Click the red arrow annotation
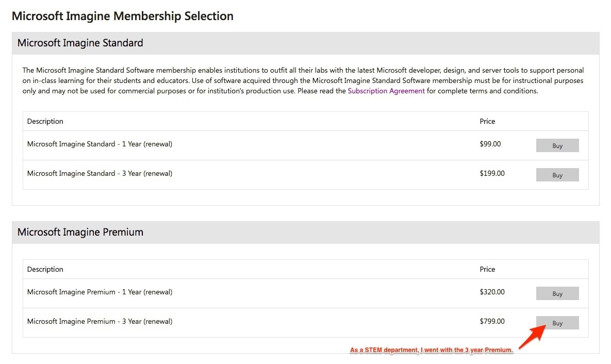 (x=533, y=337)
